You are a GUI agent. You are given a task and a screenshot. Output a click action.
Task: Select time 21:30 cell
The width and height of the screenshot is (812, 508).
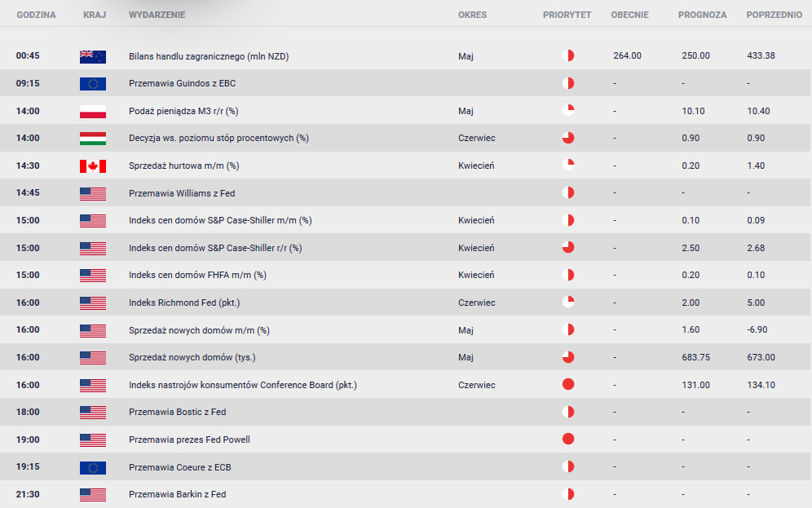click(x=28, y=494)
